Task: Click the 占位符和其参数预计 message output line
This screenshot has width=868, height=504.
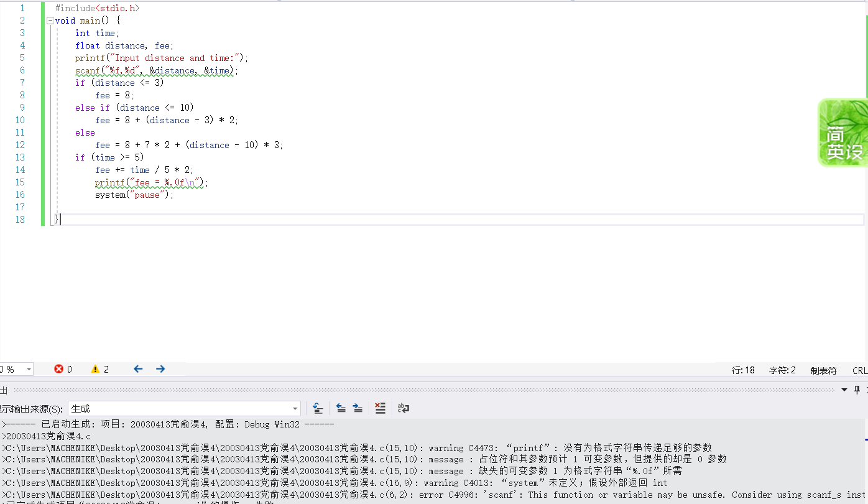Action: tap(364, 459)
